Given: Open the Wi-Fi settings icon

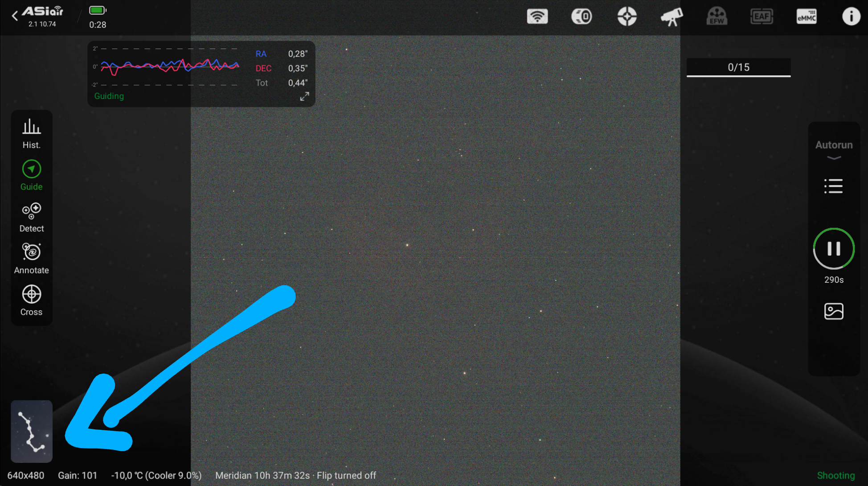Looking at the screenshot, I should [x=537, y=17].
